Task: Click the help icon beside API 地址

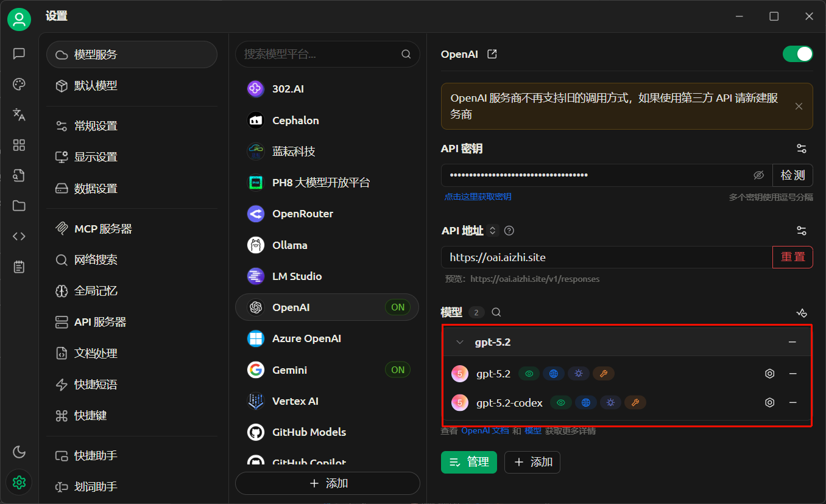Action: (509, 231)
